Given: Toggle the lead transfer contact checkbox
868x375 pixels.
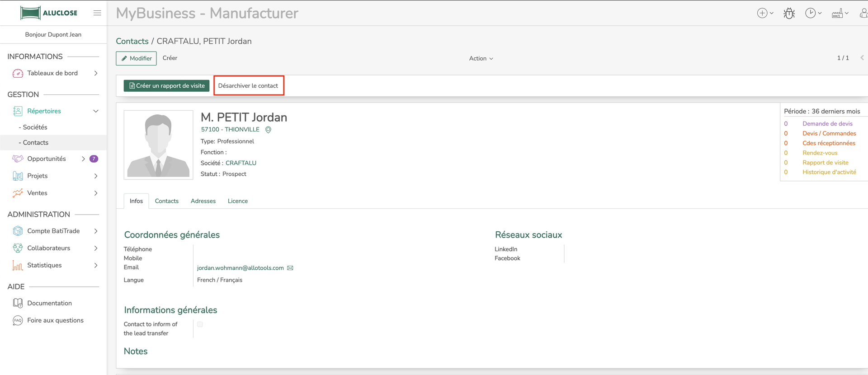Looking at the screenshot, I should (200, 324).
